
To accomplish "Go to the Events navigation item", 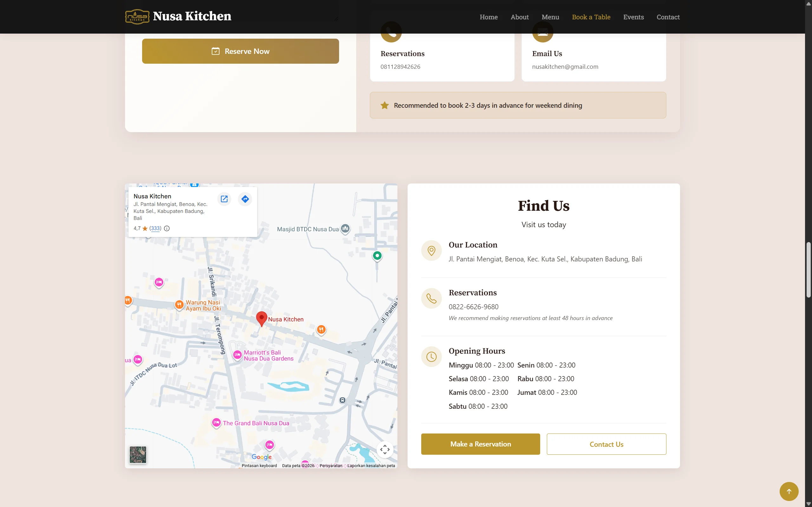I will pos(633,17).
